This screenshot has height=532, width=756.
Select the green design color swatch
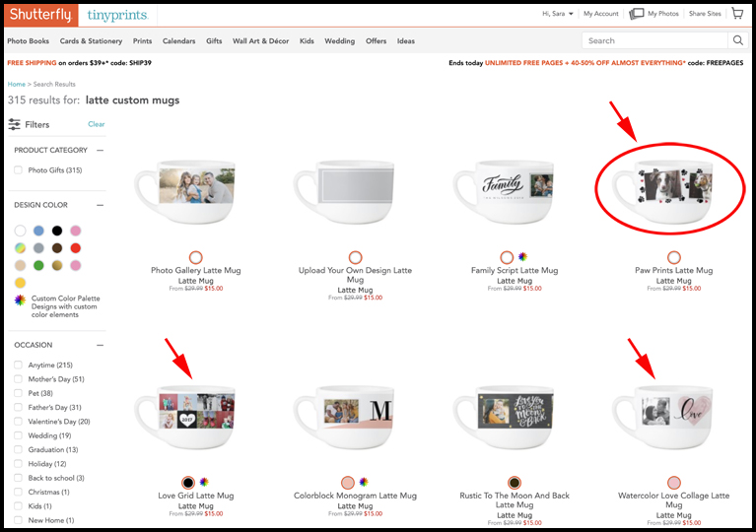(x=38, y=266)
